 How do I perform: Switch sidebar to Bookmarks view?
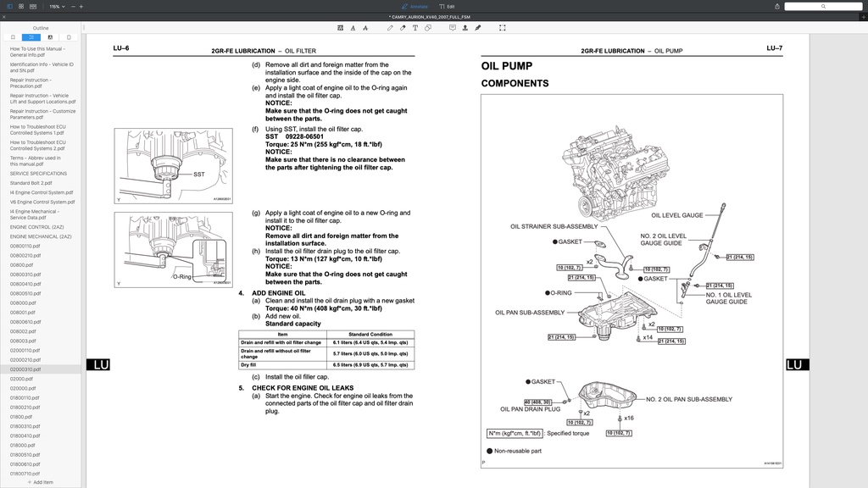coord(13,37)
